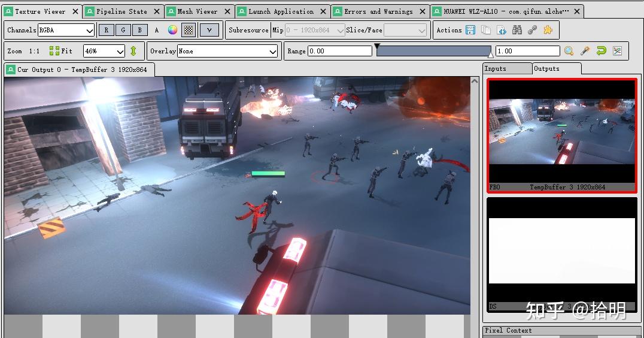This screenshot has height=338, width=644.
Task: Toggle the histogram icon beside range controls
Action: [617, 51]
